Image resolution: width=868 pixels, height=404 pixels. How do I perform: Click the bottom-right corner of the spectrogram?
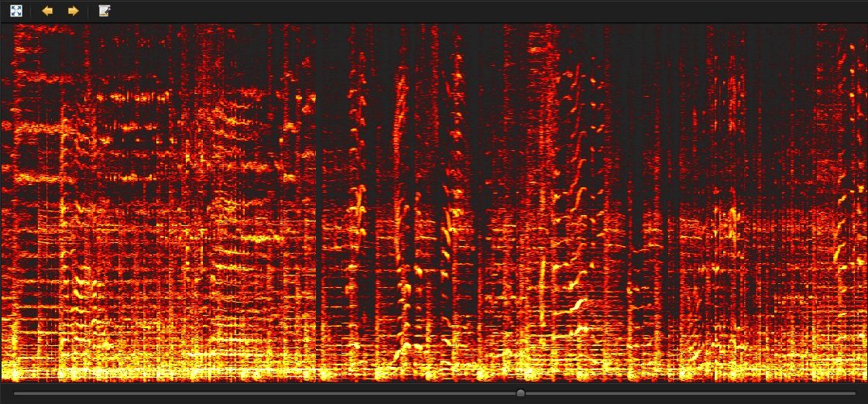pos(865,380)
